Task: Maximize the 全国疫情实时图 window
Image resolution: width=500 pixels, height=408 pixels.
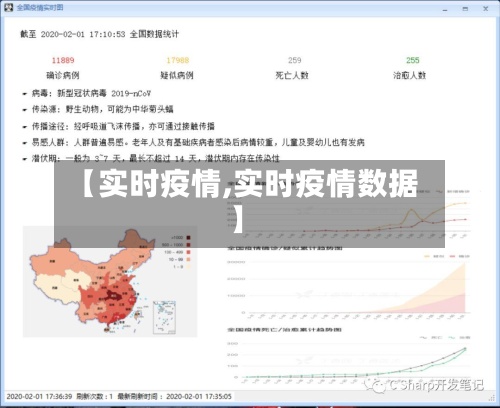Action: (x=465, y=9)
